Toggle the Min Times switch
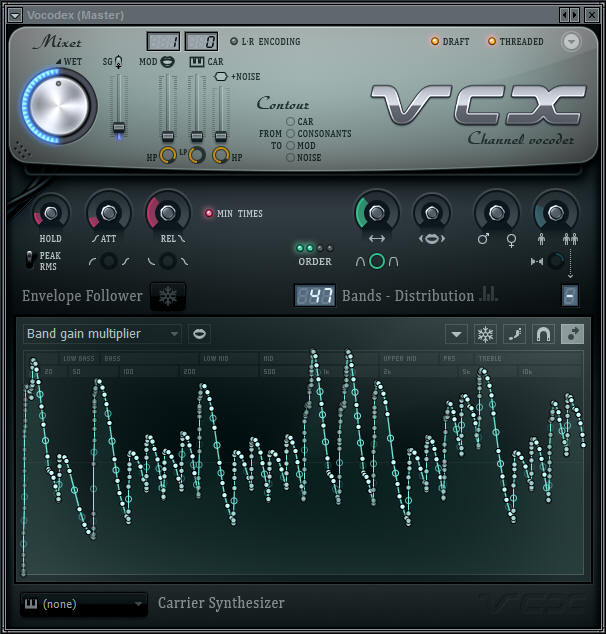The width and height of the screenshot is (606, 634). [209, 213]
